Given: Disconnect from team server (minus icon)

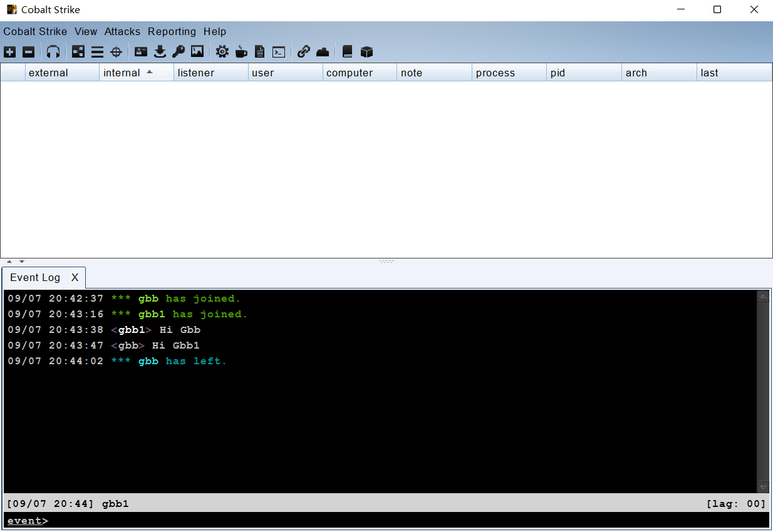Looking at the screenshot, I should (28, 52).
